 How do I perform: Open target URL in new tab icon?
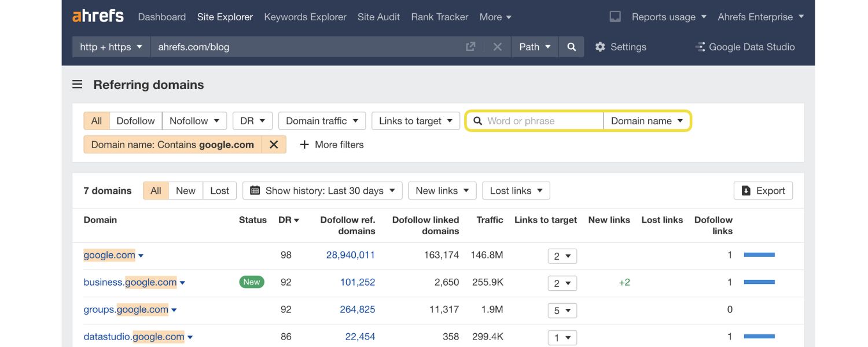[x=470, y=47]
